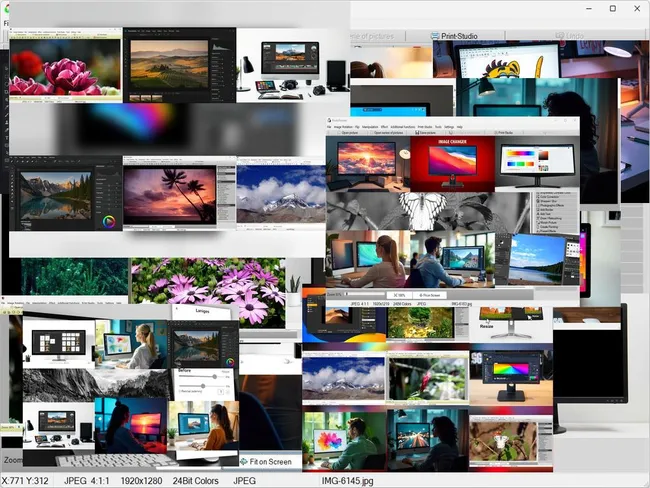
Task: Minimize the main application window
Action: coord(589,8)
